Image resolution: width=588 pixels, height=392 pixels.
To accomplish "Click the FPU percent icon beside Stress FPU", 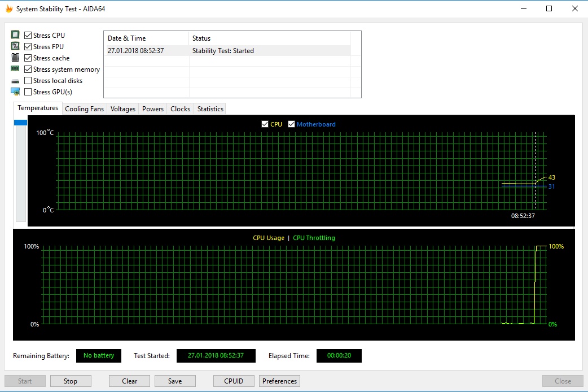I will (15, 46).
